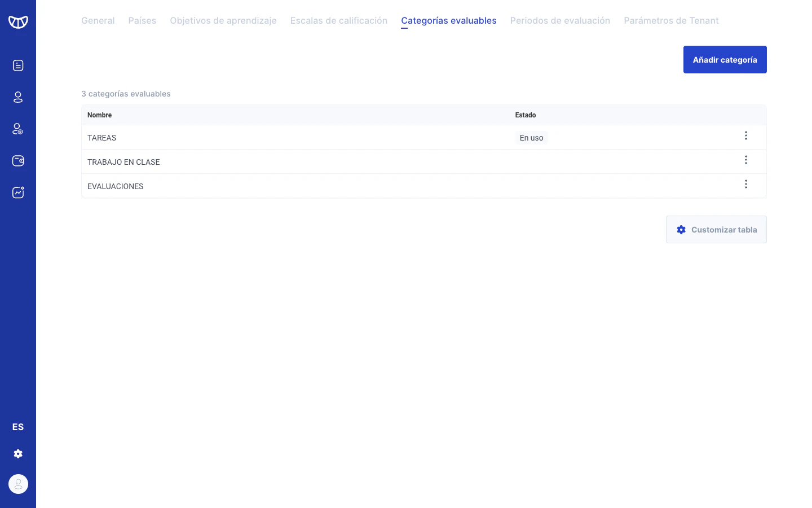Viewport: 812px width, 508px height.
Task: Click the owl logo in sidebar
Action: [x=18, y=22]
